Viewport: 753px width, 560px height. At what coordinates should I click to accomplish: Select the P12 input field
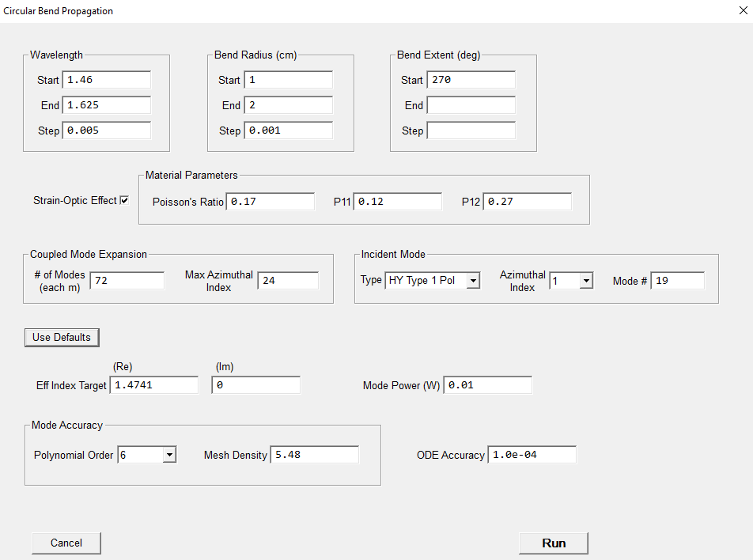click(x=528, y=202)
